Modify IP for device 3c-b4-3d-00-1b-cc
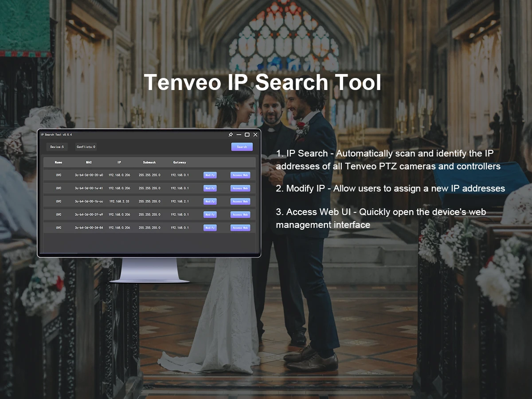The image size is (532, 399). click(210, 201)
